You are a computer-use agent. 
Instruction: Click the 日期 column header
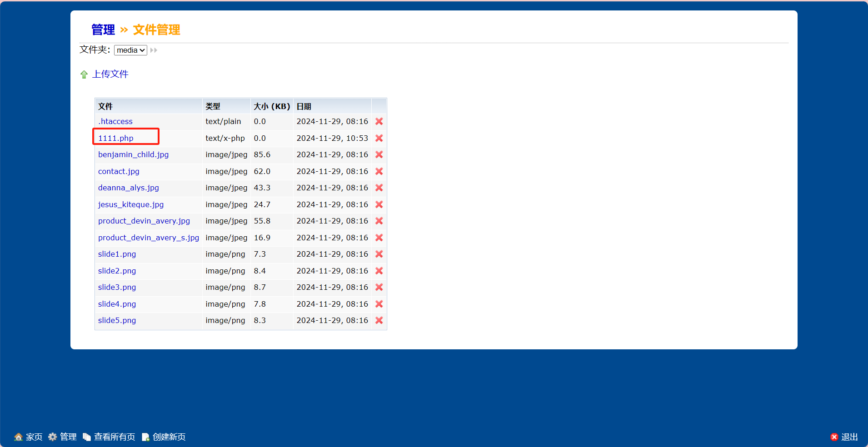pos(304,106)
